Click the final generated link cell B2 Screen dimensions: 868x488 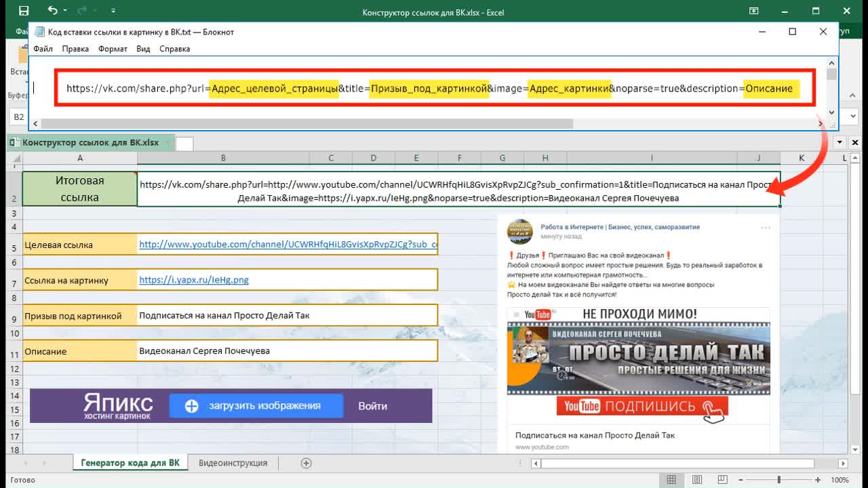click(x=458, y=189)
